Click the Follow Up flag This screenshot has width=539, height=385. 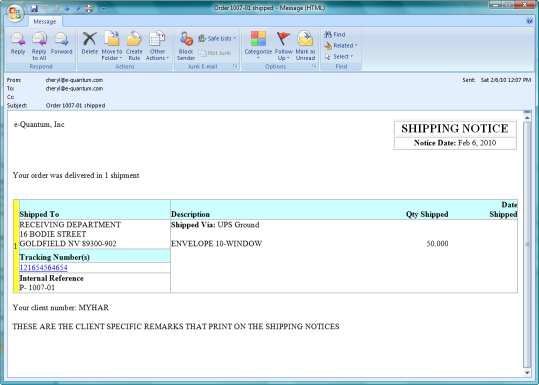(x=283, y=46)
